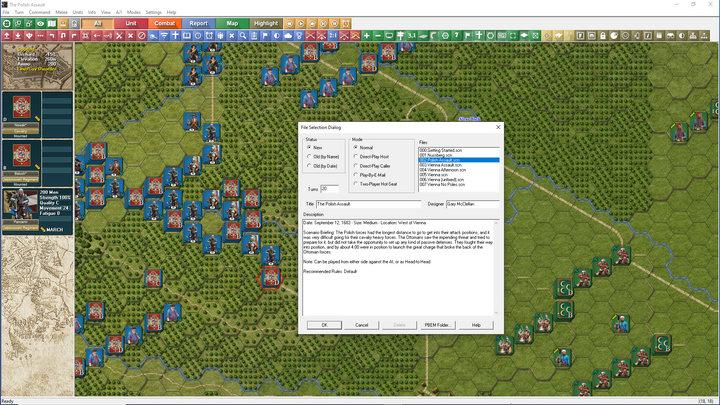Choose Direct-Play Host mode
720x405 pixels.
click(x=355, y=157)
